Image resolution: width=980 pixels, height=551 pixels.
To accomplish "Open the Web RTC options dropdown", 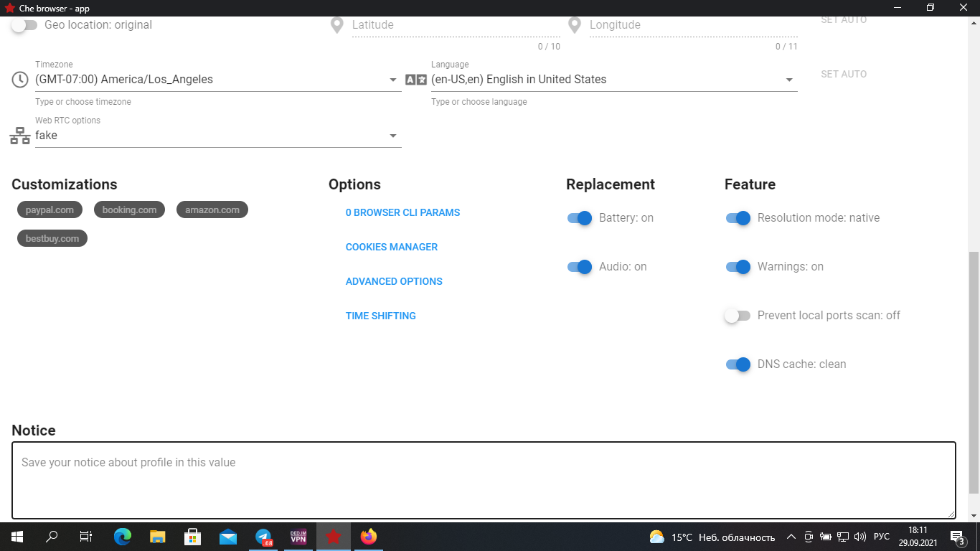I will coord(392,136).
